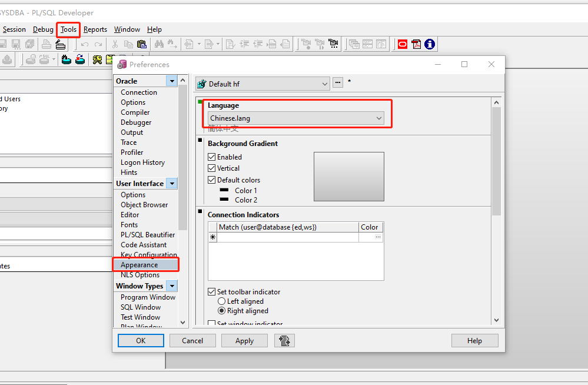
Task: Select the Find toolbar icon
Action: coord(159,44)
